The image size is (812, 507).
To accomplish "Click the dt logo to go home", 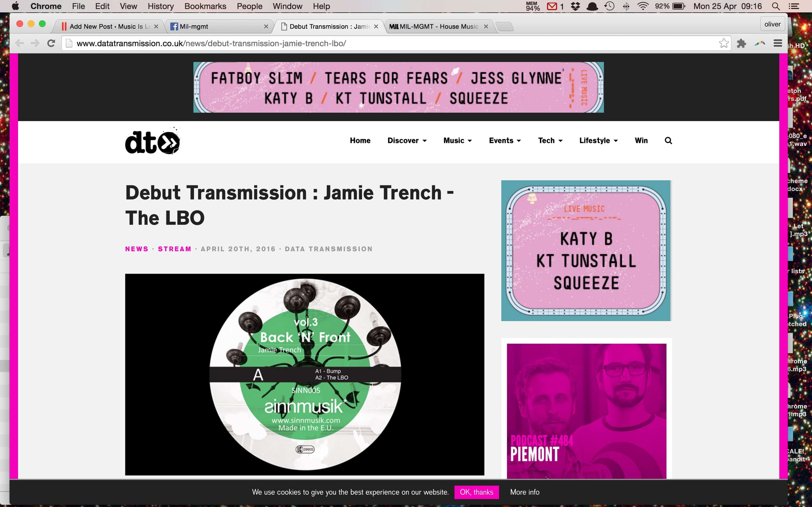I will coord(153,141).
